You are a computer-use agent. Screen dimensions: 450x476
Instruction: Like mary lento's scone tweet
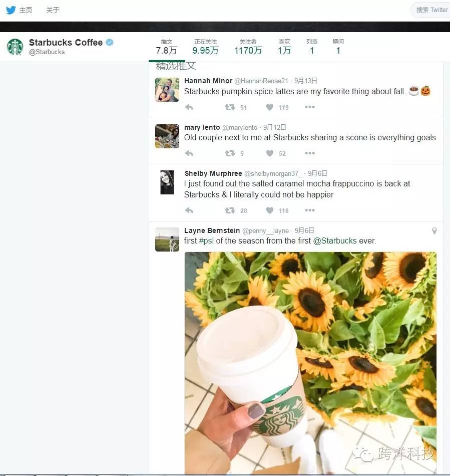[x=270, y=153]
